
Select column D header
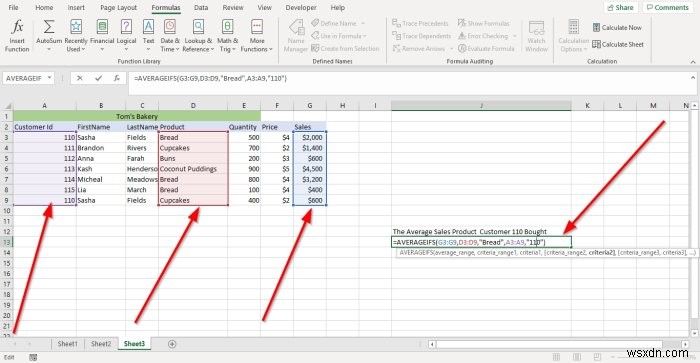coord(193,105)
